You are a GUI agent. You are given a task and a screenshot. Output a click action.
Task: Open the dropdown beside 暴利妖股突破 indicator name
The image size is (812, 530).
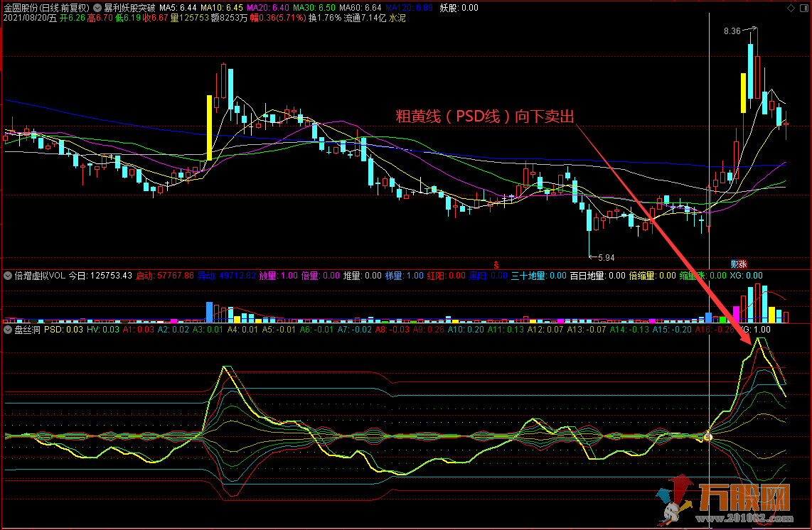(97, 8)
